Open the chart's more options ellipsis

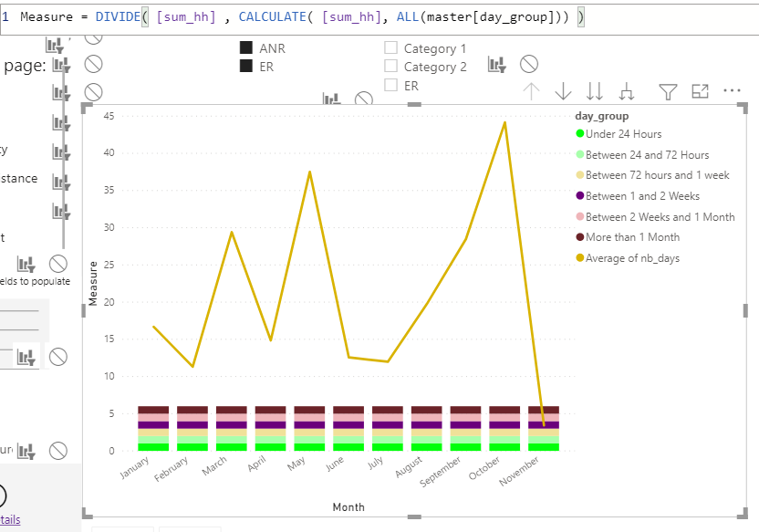click(732, 90)
